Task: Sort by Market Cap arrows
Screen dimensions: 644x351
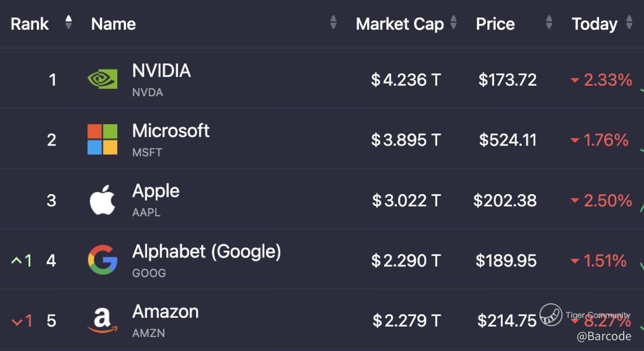Action: tap(454, 22)
